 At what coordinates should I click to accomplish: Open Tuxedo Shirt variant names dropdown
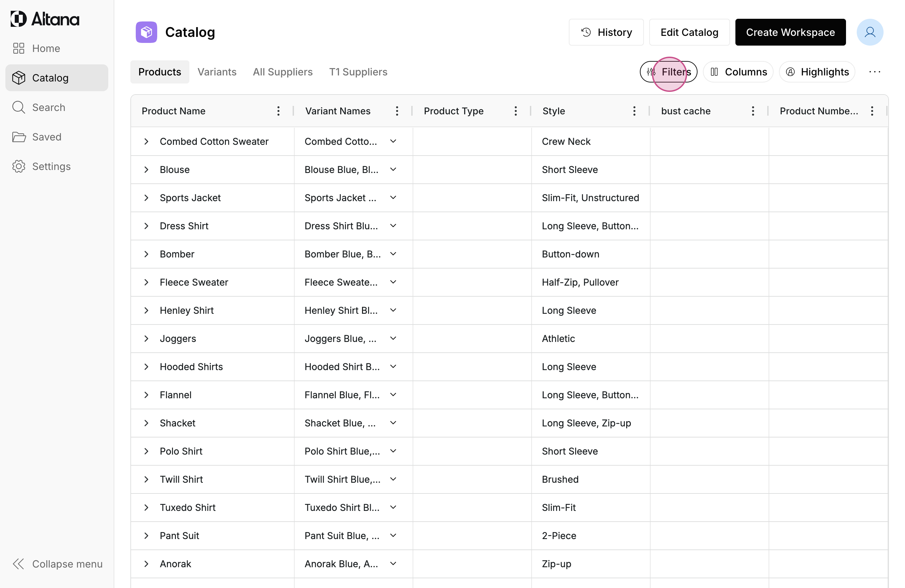pos(393,507)
